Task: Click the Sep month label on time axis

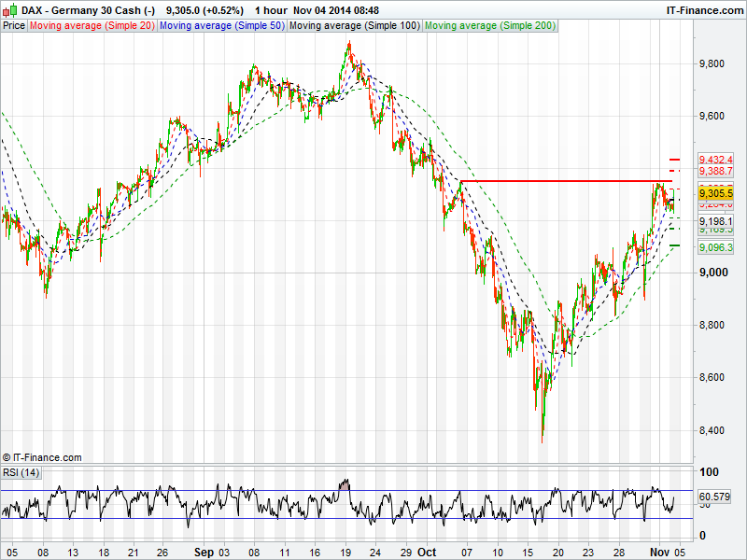Action: tap(204, 553)
